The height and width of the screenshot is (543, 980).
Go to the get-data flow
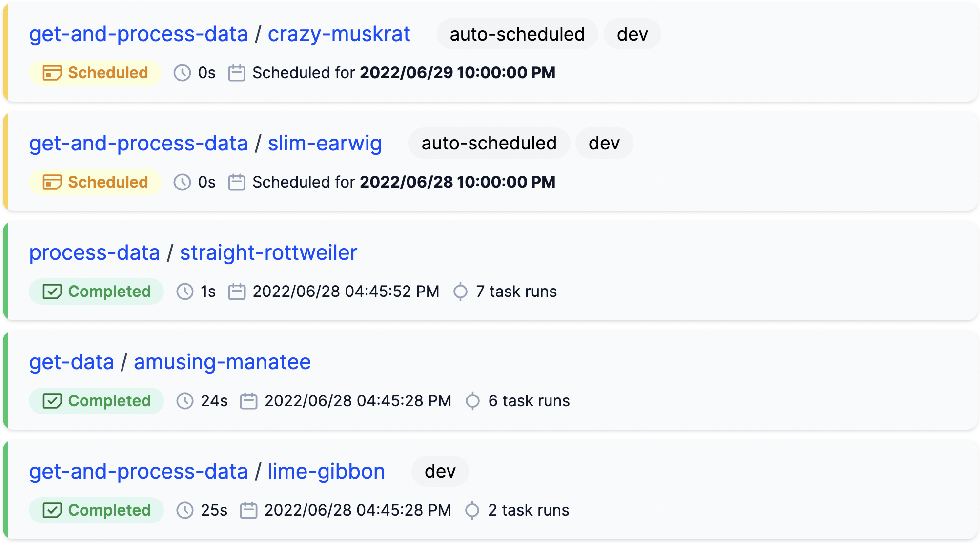pyautogui.click(x=72, y=362)
